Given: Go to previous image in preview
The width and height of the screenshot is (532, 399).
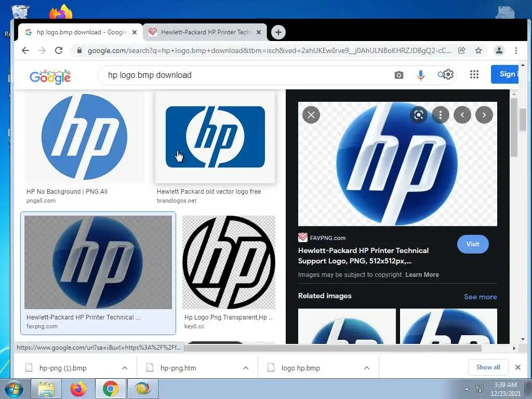Looking at the screenshot, I should click(462, 115).
